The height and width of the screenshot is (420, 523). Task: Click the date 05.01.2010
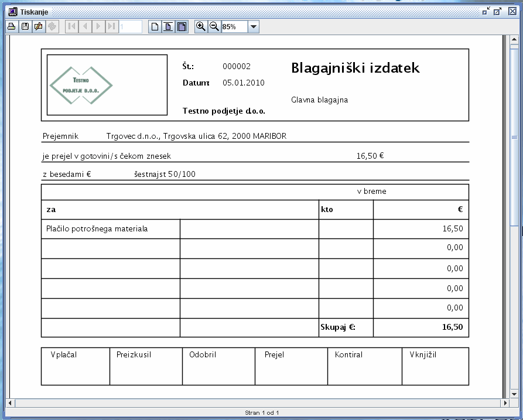point(244,83)
